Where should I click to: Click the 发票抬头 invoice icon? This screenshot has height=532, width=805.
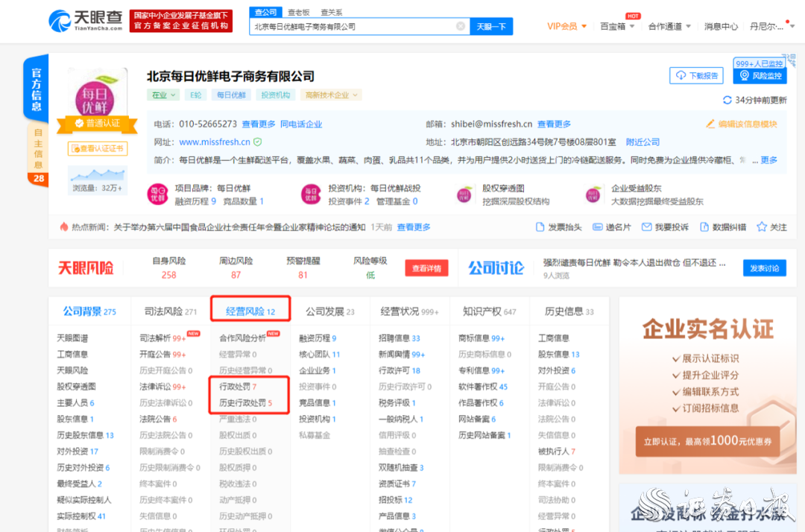point(541,227)
